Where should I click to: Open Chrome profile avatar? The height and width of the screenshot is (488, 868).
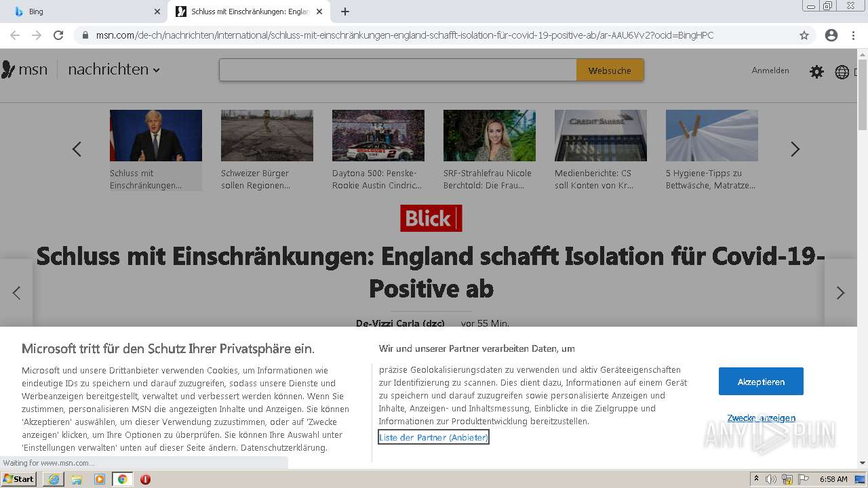[831, 35]
